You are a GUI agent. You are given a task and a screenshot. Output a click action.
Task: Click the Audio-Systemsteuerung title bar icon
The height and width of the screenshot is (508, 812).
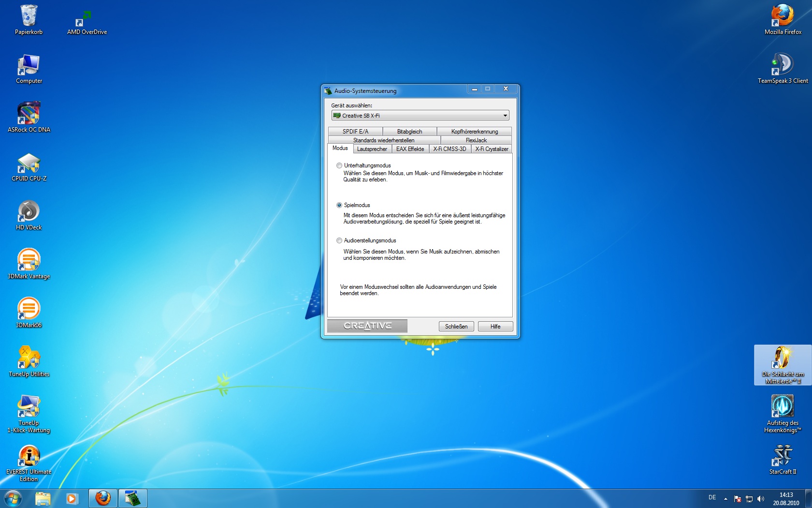328,90
